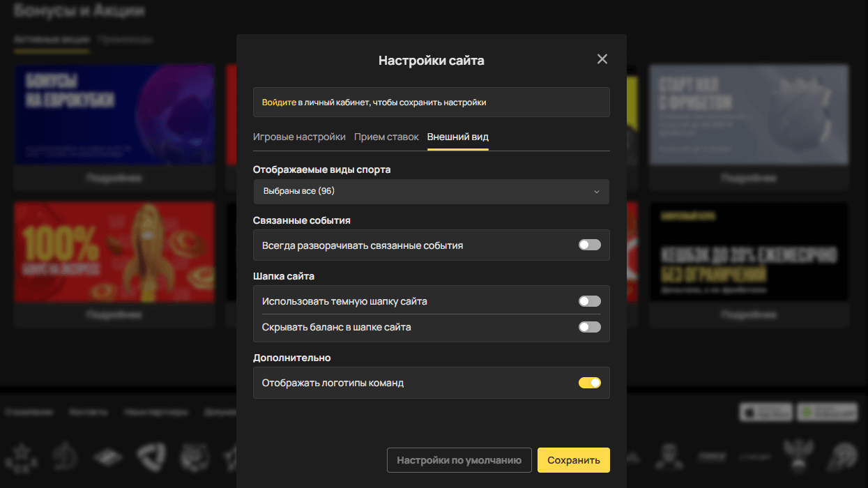Toggle Всегда разворачивать связанные события
Image resolution: width=868 pixels, height=488 pixels.
pyautogui.click(x=589, y=245)
